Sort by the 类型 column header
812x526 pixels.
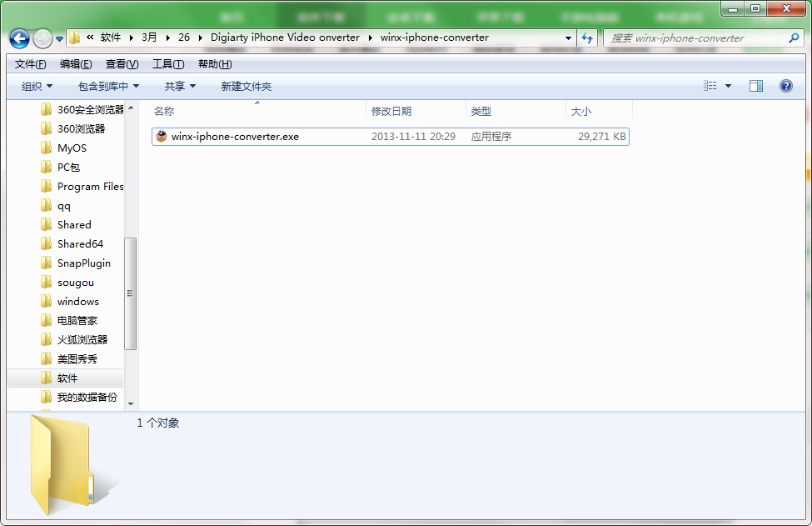point(516,112)
